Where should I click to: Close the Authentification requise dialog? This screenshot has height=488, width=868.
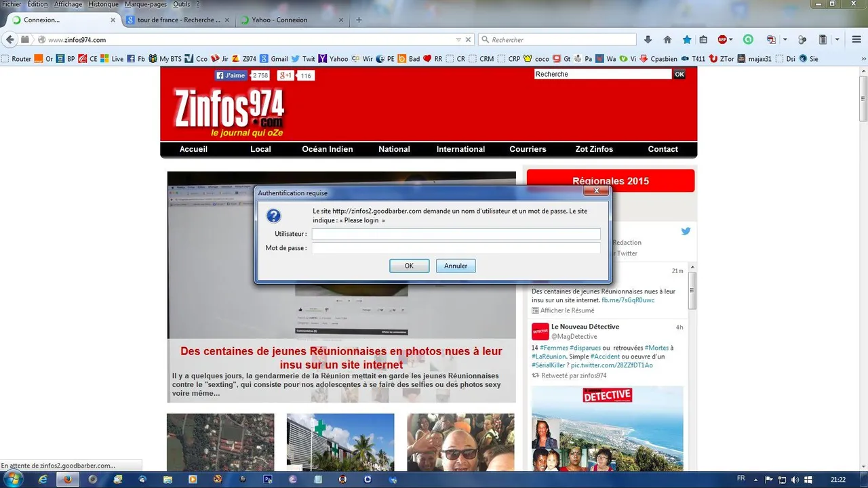pyautogui.click(x=596, y=191)
